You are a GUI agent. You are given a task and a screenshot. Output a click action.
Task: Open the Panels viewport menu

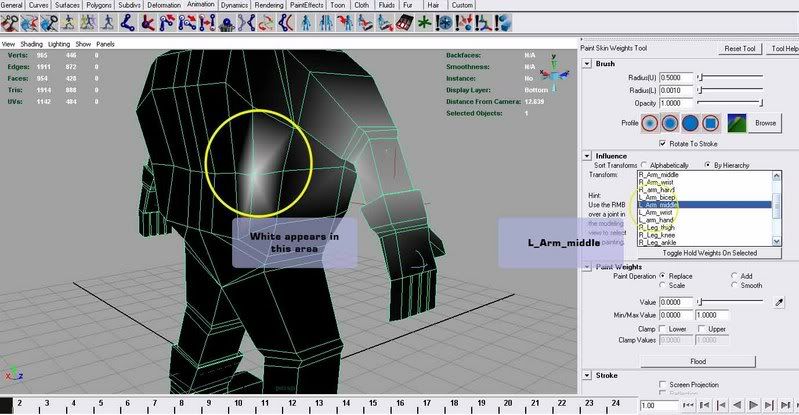click(105, 44)
